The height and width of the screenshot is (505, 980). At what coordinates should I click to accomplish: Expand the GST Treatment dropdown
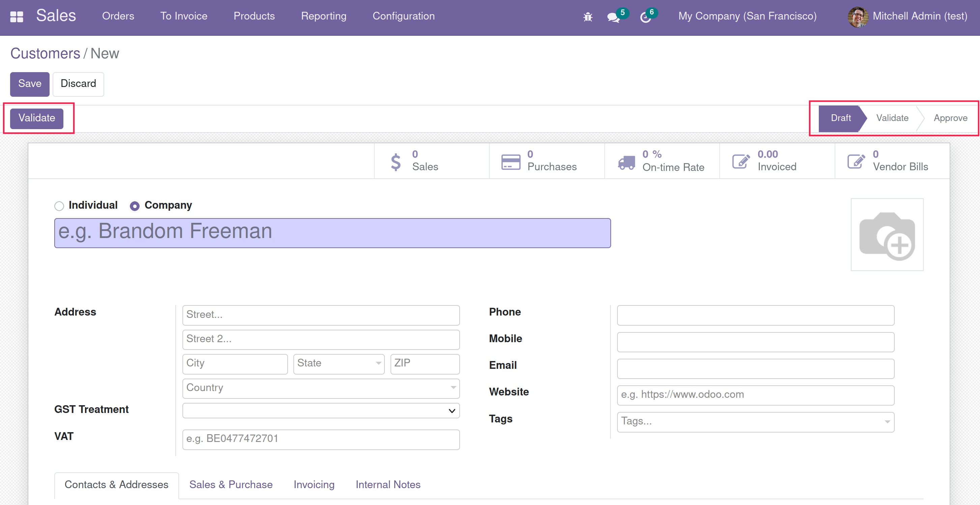321,411
